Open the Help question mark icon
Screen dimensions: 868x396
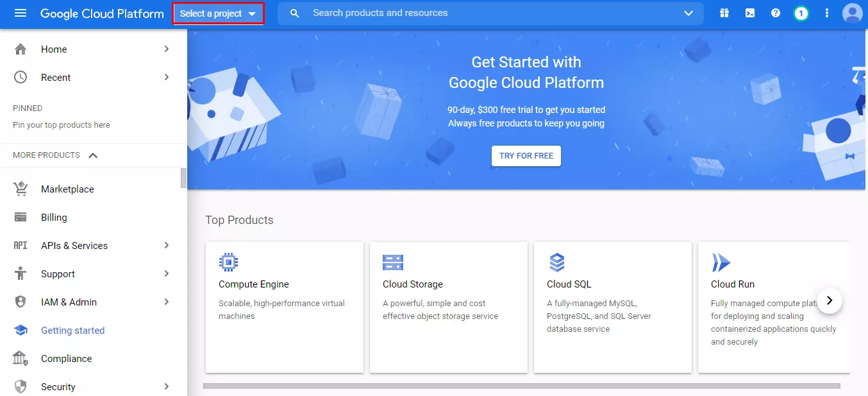point(776,13)
